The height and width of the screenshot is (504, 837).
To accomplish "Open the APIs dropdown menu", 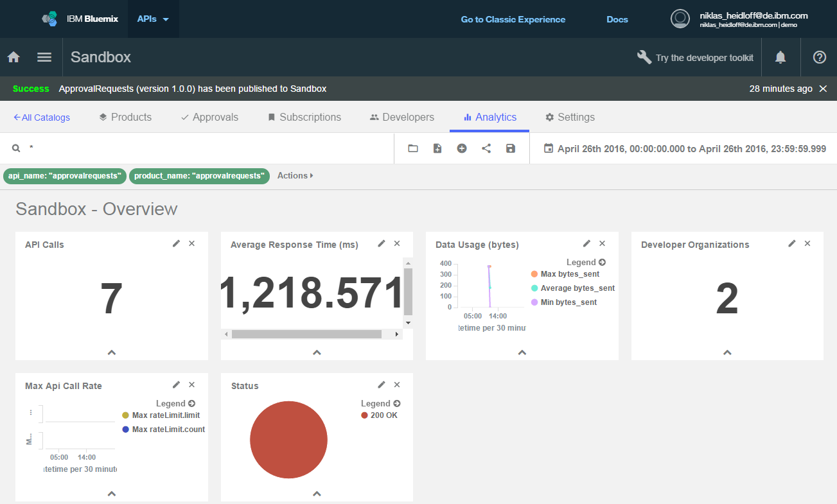I will (x=153, y=19).
